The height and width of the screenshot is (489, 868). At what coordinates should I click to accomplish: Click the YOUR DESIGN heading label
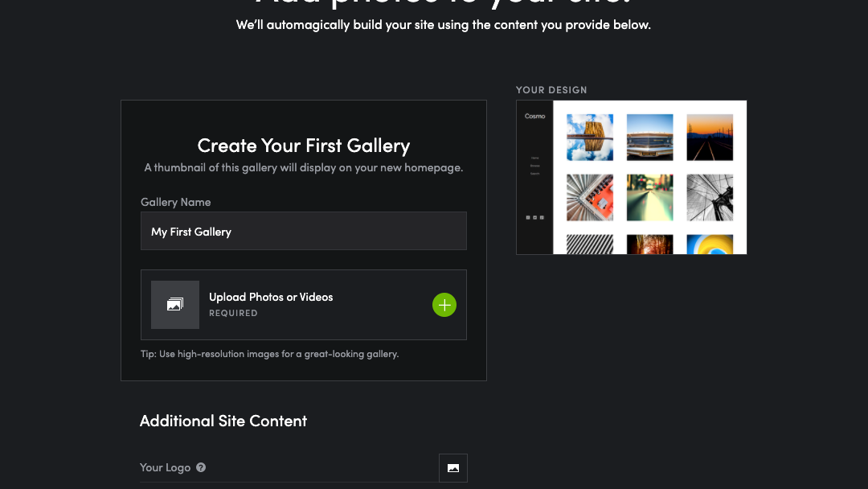[551, 90]
